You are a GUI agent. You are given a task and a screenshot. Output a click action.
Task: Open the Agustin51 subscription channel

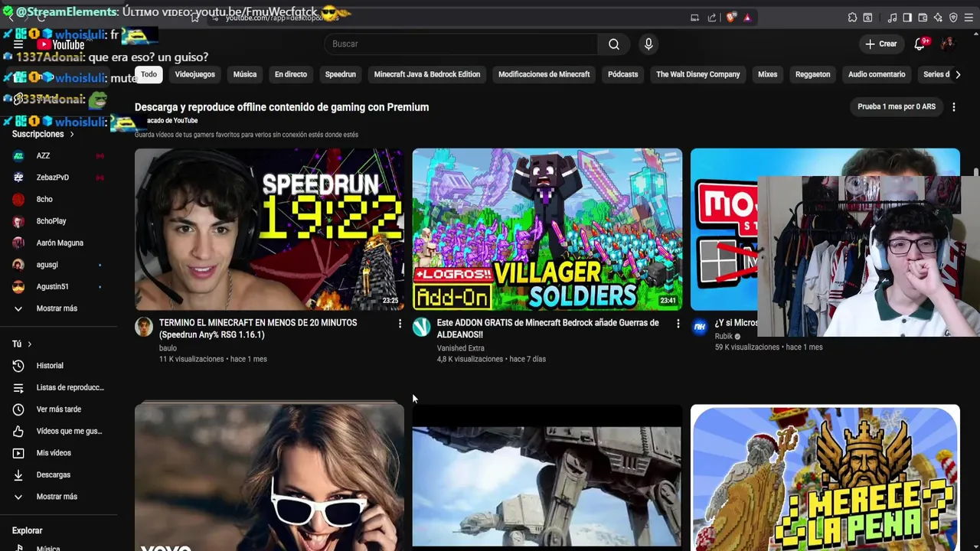tap(59, 287)
